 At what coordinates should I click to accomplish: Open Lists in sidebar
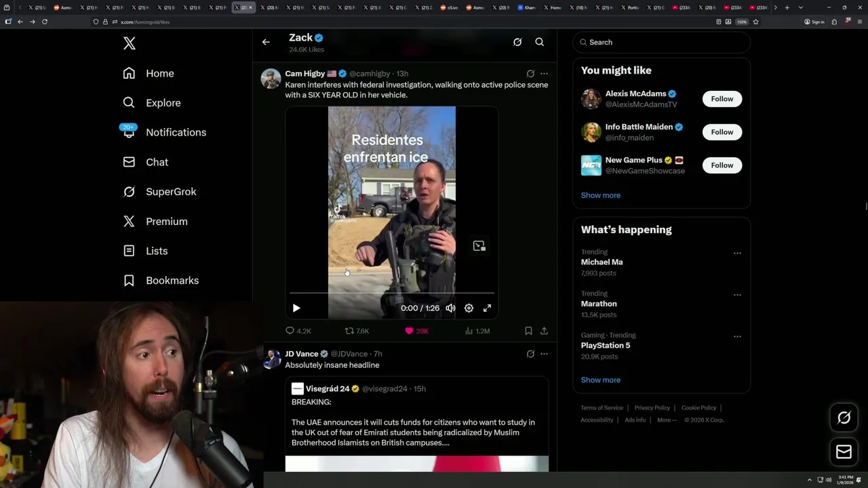pos(145,251)
